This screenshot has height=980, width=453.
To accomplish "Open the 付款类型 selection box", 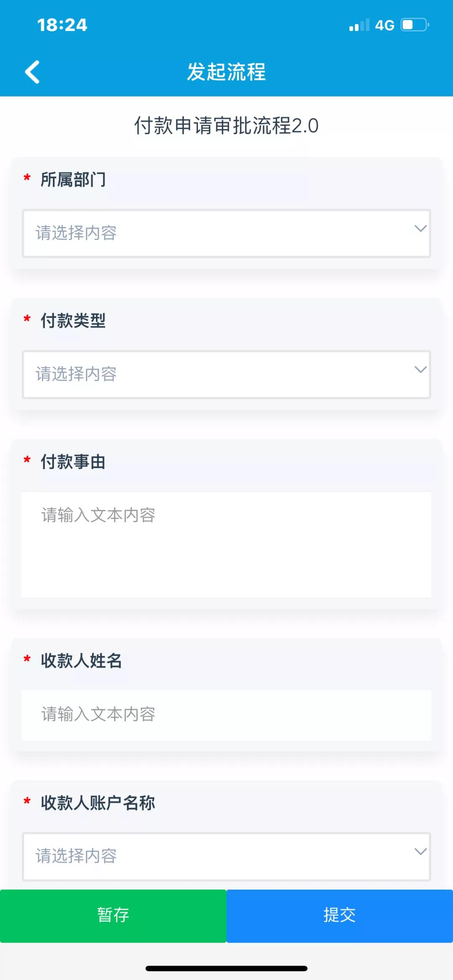I will 226,374.
